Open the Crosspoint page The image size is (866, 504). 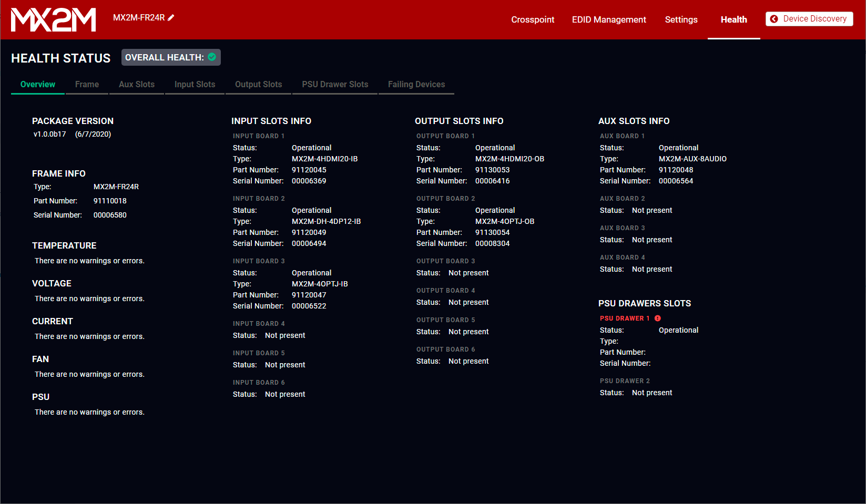(533, 19)
